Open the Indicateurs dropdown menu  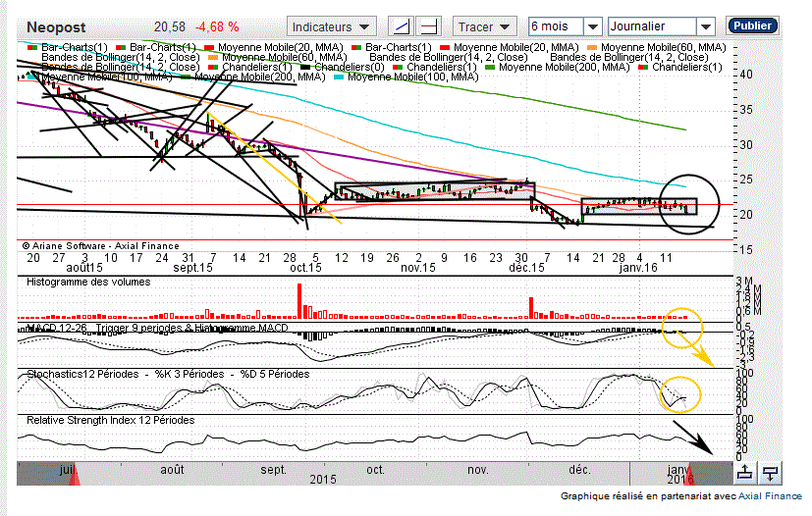(x=332, y=26)
